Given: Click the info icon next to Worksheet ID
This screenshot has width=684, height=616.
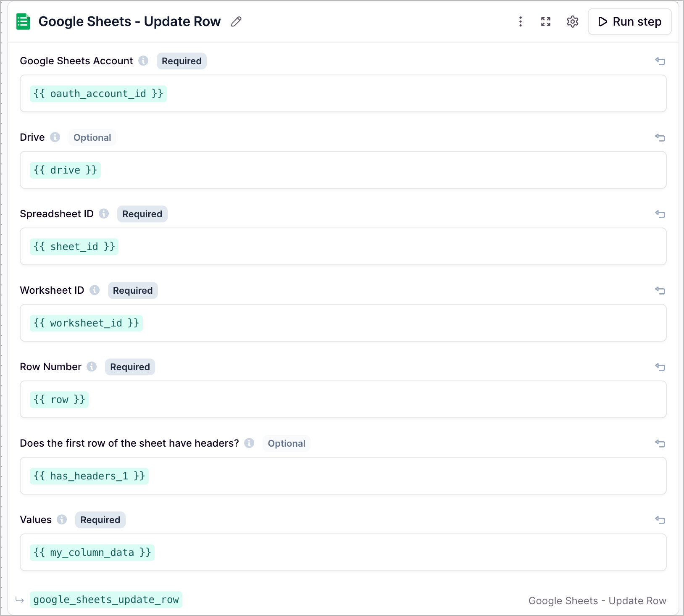Looking at the screenshot, I should coord(95,290).
